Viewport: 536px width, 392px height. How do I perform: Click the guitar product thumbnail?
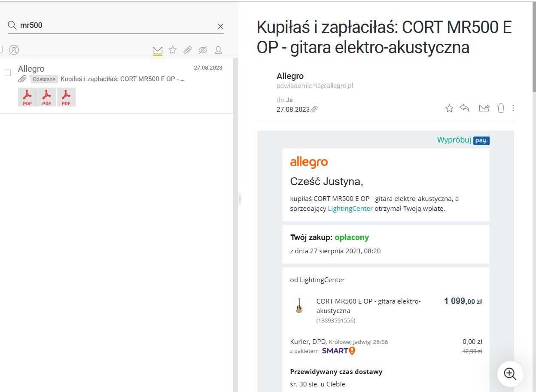click(x=299, y=305)
